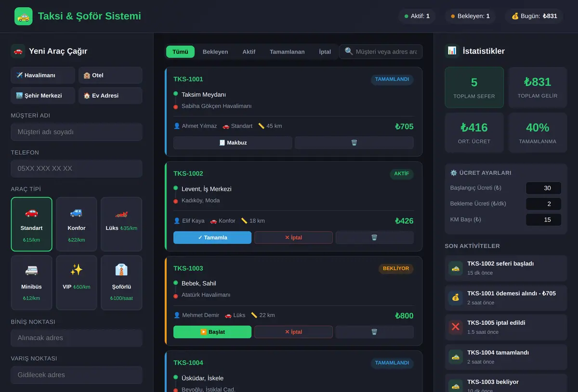Viewport: 578px width, 392px height.
Task: Click the red car icon beside Yeni Araç Çağır
Action: (18, 51)
